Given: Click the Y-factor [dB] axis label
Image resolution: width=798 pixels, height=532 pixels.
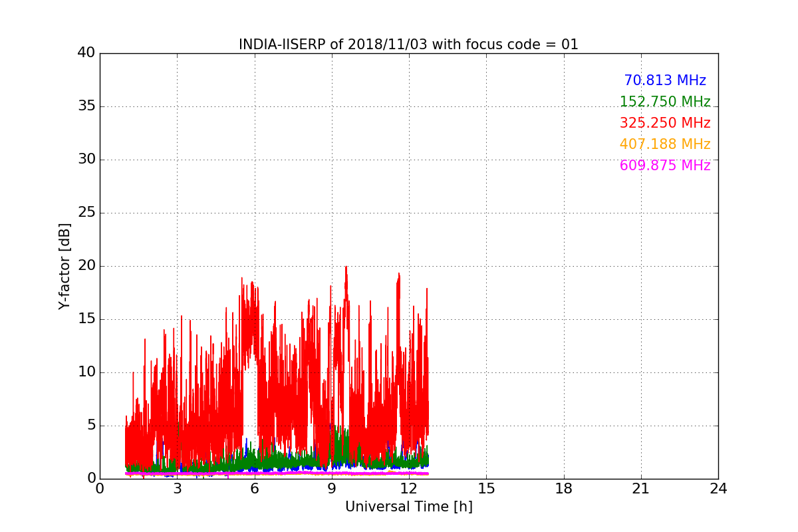Looking at the screenshot, I should pos(65,266).
